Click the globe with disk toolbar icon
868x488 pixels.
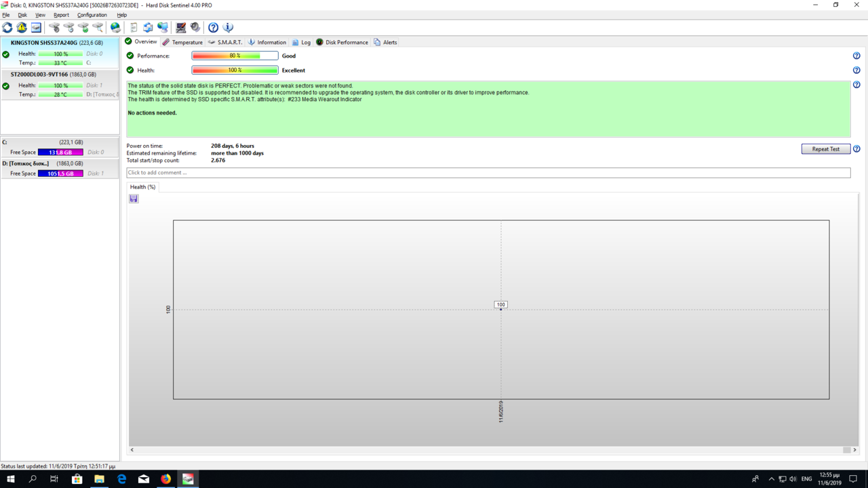[x=115, y=28]
